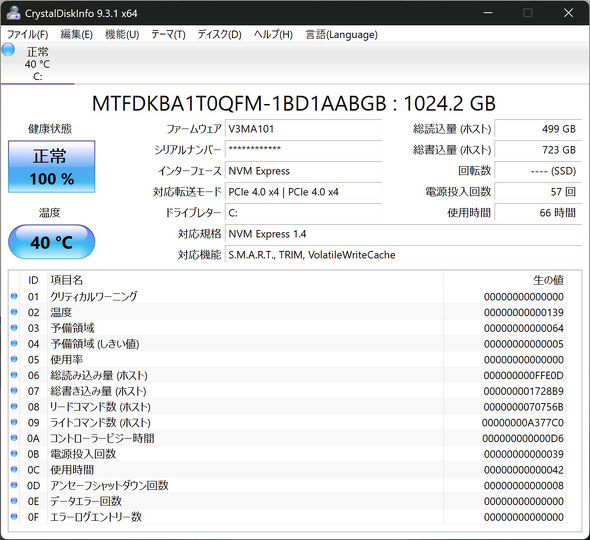This screenshot has width=590, height=540.
Task: Click raw value 00000000000042
Action: pyautogui.click(x=523, y=470)
